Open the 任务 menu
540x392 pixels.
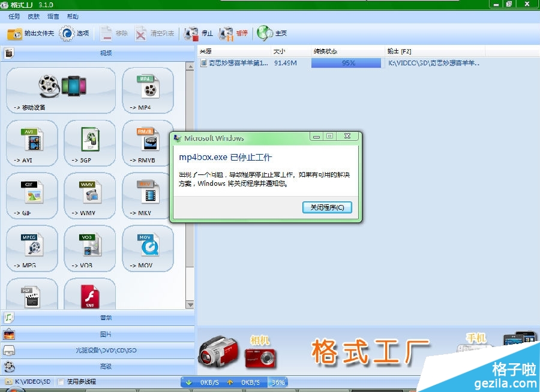pos(14,16)
